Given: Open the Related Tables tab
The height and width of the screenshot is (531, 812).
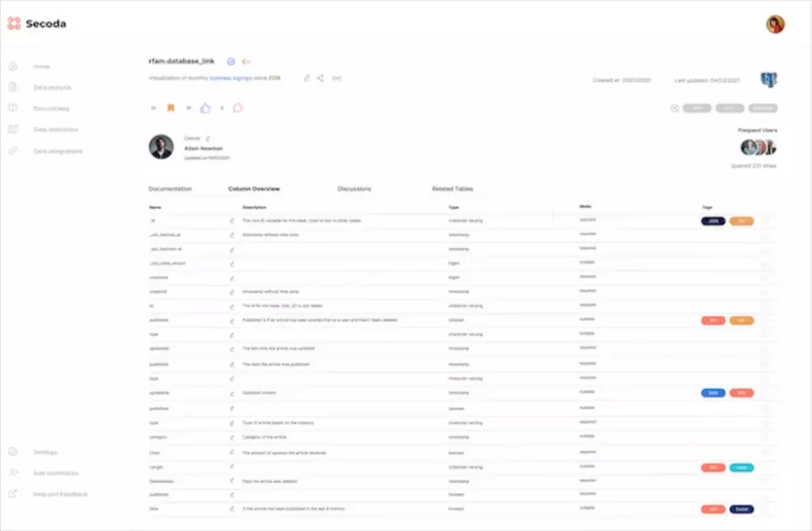Looking at the screenshot, I should coord(453,189).
